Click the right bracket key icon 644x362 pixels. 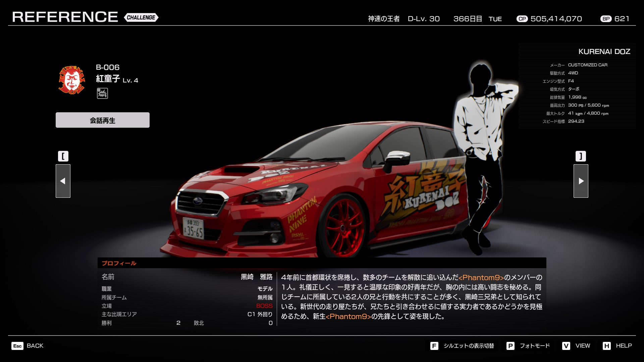click(x=581, y=156)
